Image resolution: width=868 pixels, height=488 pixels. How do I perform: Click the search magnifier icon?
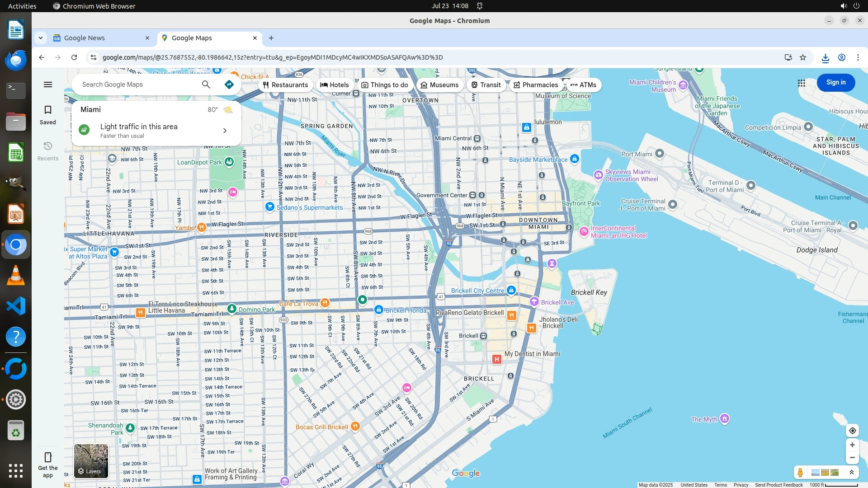pos(206,84)
